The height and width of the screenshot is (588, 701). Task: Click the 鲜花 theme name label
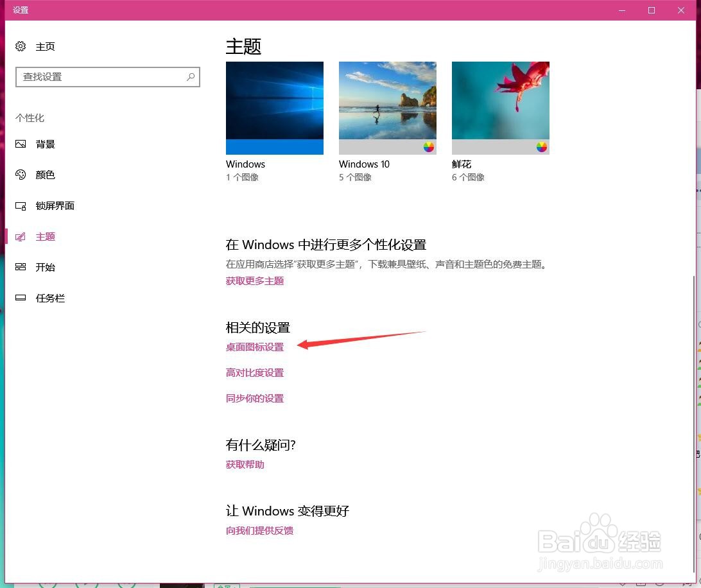pos(462,164)
